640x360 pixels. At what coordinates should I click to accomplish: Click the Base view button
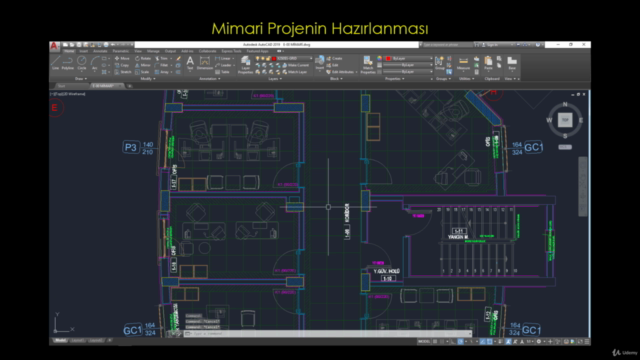point(512,63)
